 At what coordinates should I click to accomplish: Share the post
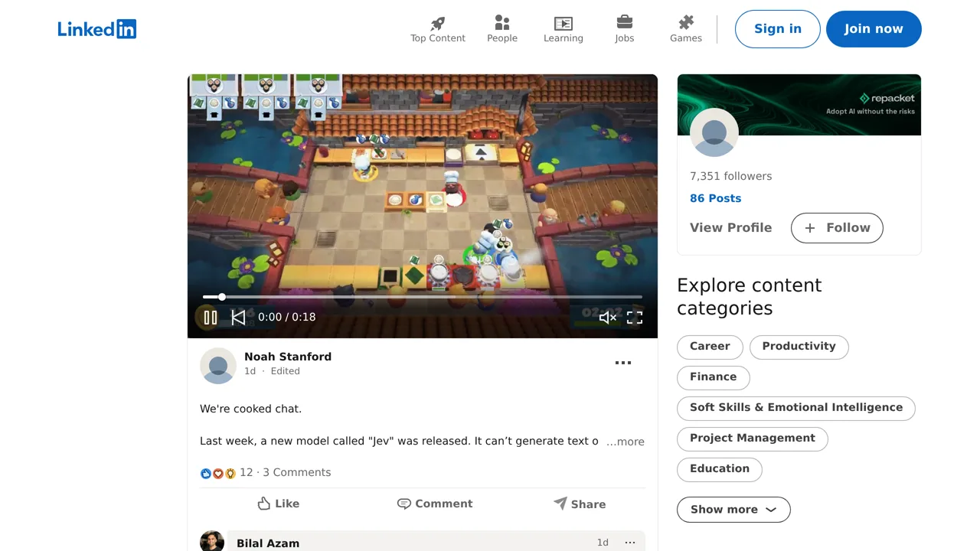coord(580,504)
